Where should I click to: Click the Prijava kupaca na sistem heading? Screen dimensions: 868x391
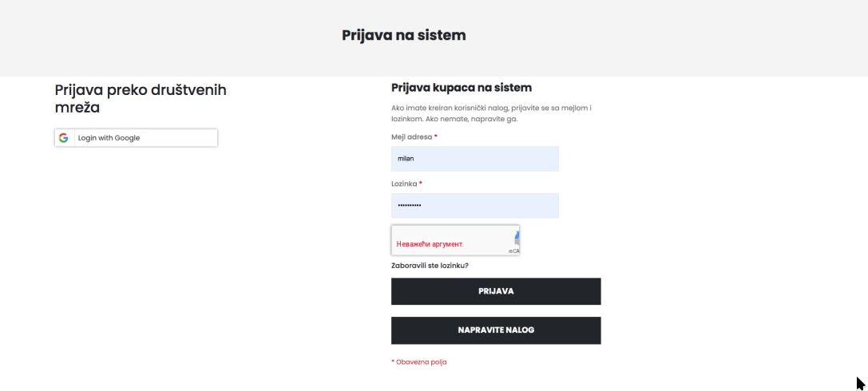point(461,88)
